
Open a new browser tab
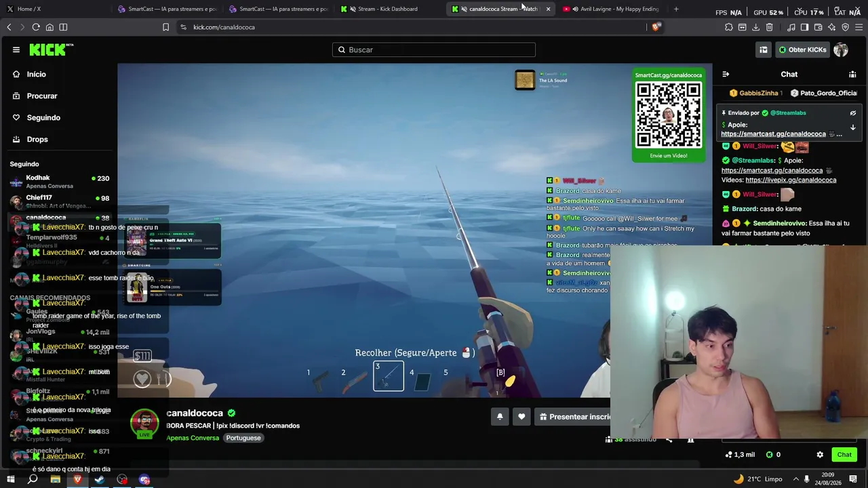click(676, 9)
